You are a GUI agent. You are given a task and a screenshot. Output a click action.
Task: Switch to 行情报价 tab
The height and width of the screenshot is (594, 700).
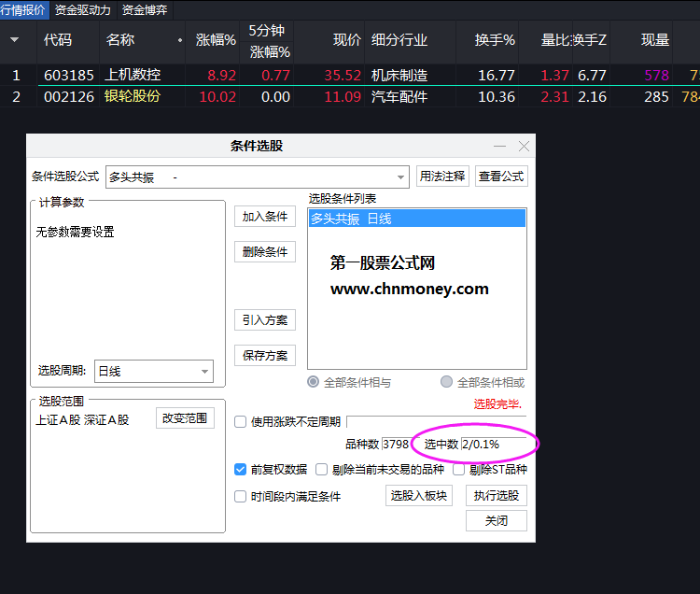click(x=22, y=10)
